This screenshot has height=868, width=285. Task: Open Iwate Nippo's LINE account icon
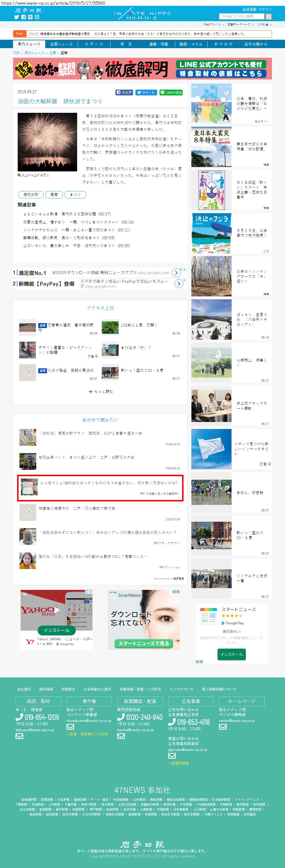click(x=30, y=17)
